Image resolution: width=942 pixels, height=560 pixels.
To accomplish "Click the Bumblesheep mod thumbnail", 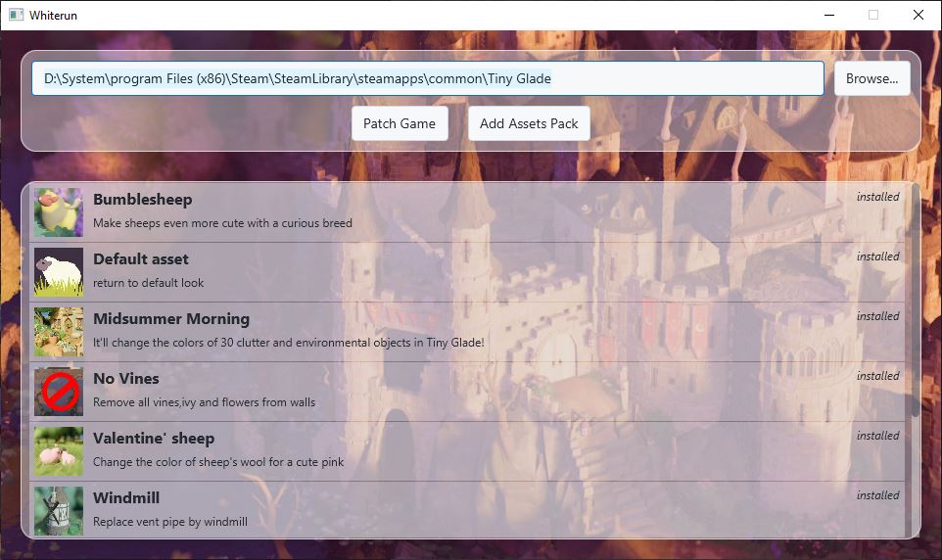I will click(x=59, y=212).
